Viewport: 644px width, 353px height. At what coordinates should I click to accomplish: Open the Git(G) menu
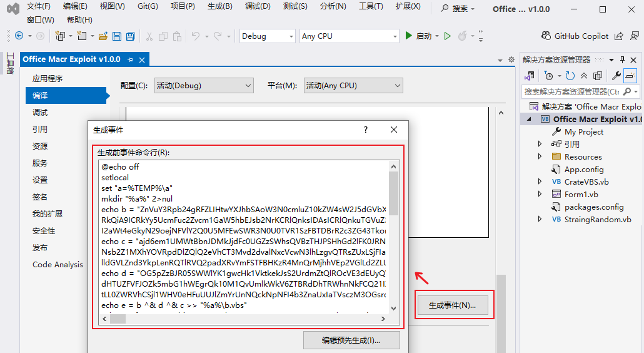point(148,6)
